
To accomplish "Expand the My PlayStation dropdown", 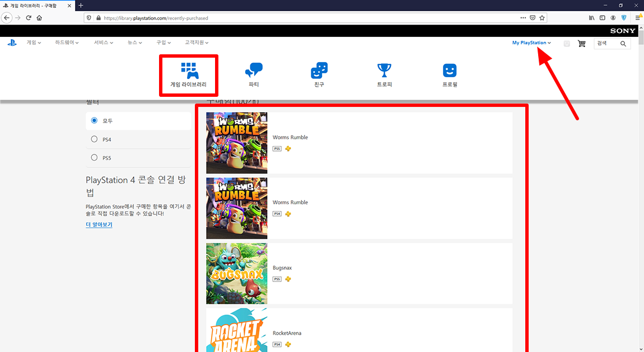I will coord(531,43).
